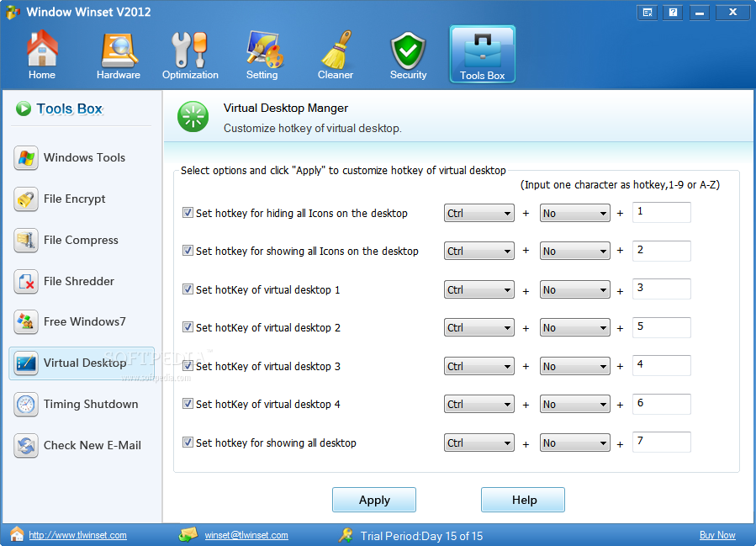Image resolution: width=756 pixels, height=546 pixels.
Task: Click the Buy Now link
Action: 717,535
